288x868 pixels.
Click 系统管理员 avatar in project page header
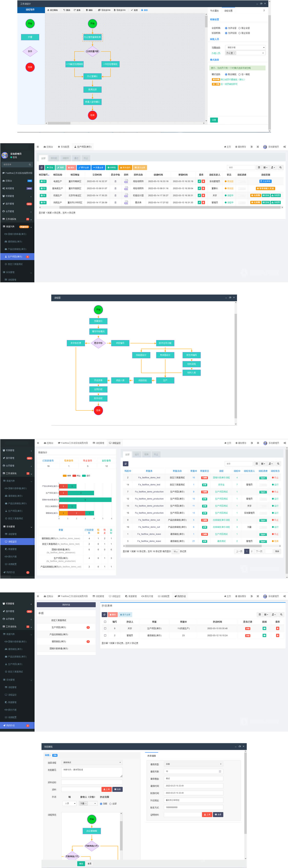[265, 147]
